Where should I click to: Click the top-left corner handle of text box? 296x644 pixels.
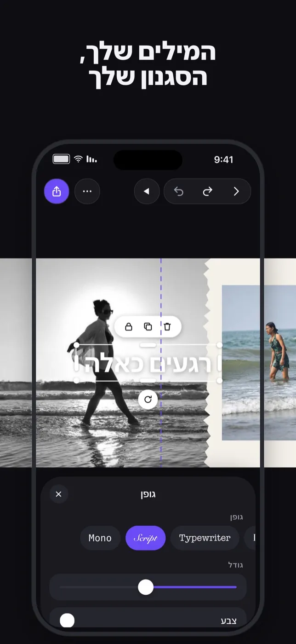coord(76,345)
